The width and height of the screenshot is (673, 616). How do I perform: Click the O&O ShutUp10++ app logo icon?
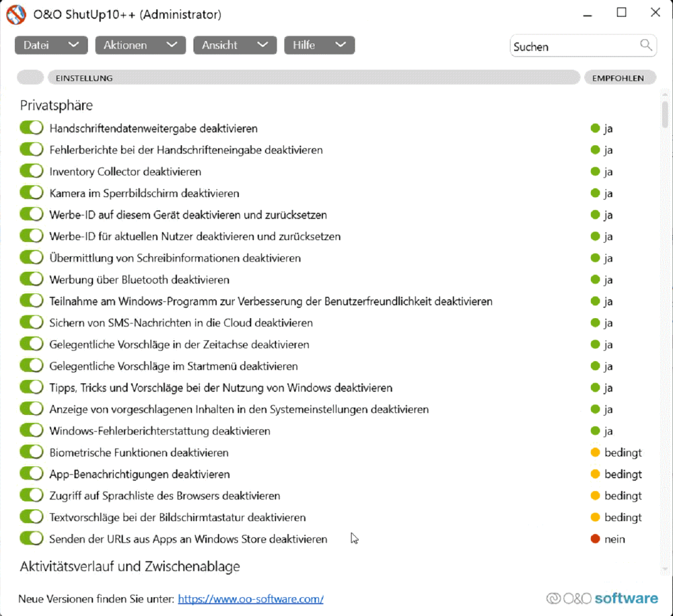pos(16,14)
